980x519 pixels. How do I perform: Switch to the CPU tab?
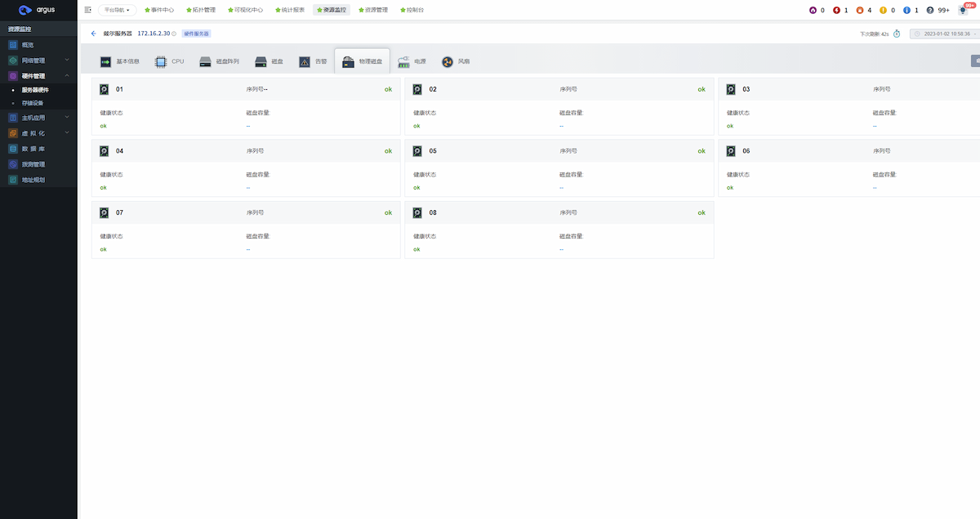click(x=170, y=61)
